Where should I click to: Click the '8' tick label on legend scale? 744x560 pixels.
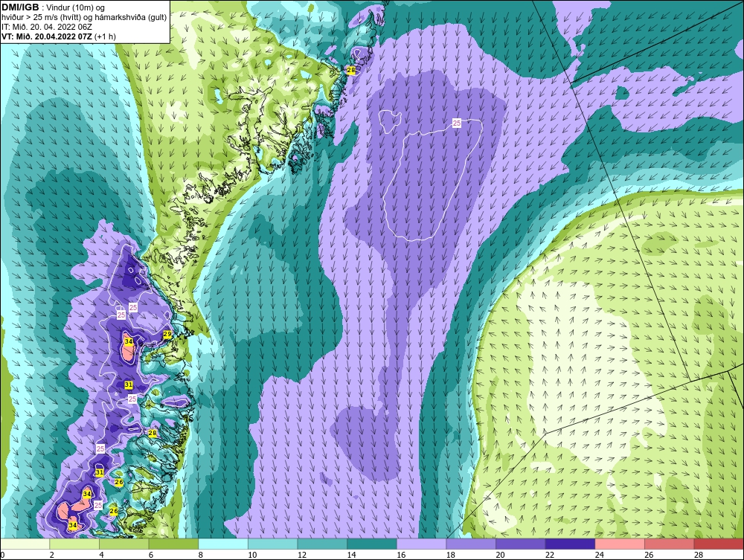(x=201, y=555)
